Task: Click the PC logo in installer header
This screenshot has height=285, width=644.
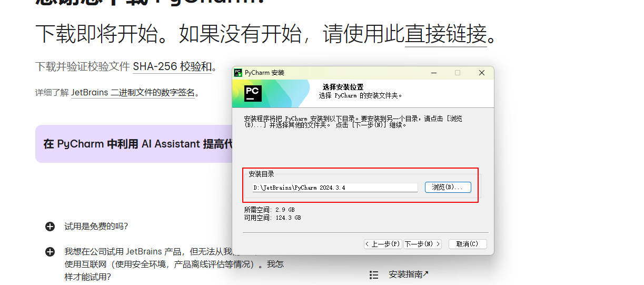Action: click(252, 93)
